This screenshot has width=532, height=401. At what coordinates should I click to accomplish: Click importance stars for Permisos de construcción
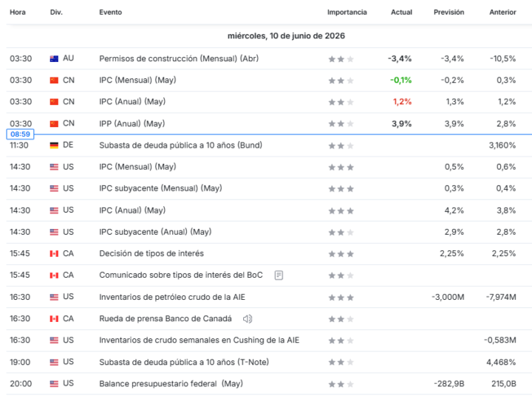tap(341, 59)
